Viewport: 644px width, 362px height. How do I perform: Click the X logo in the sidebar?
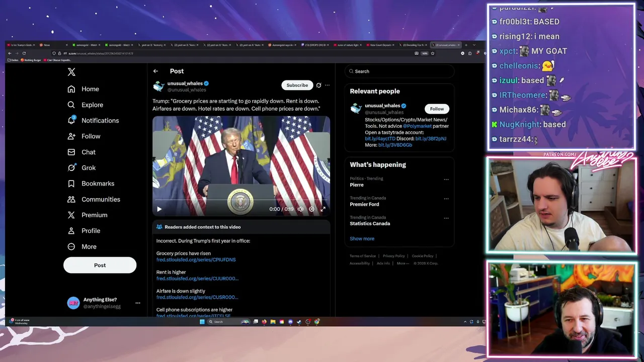[x=71, y=72]
